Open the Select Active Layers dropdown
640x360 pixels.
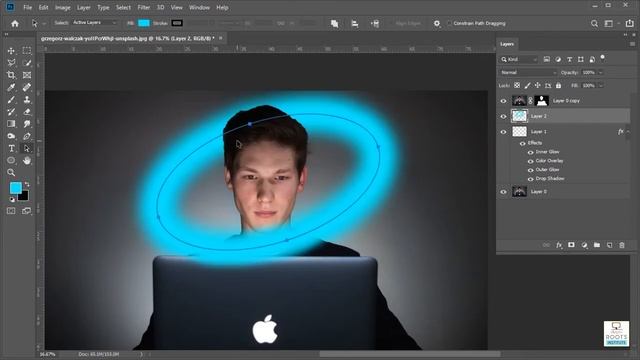pos(95,23)
